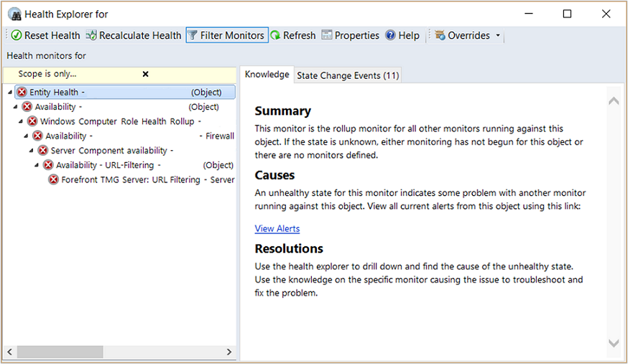Image resolution: width=628 pixels, height=364 pixels.
Task: Select Forefront TMG Server: URL Filtering row
Action: pos(148,179)
